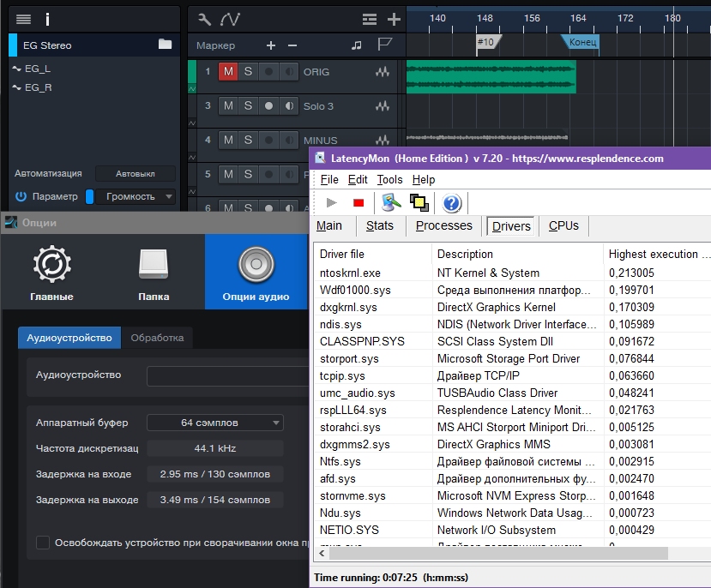Screen dimensions: 711x588
Task: Click the flag icon in the marker row
Action: pos(385,45)
